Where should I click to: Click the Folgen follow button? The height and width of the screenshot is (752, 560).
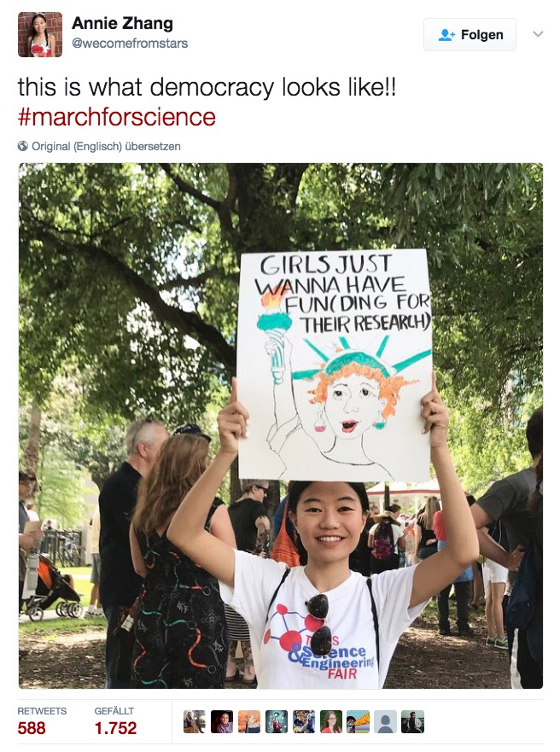470,34
